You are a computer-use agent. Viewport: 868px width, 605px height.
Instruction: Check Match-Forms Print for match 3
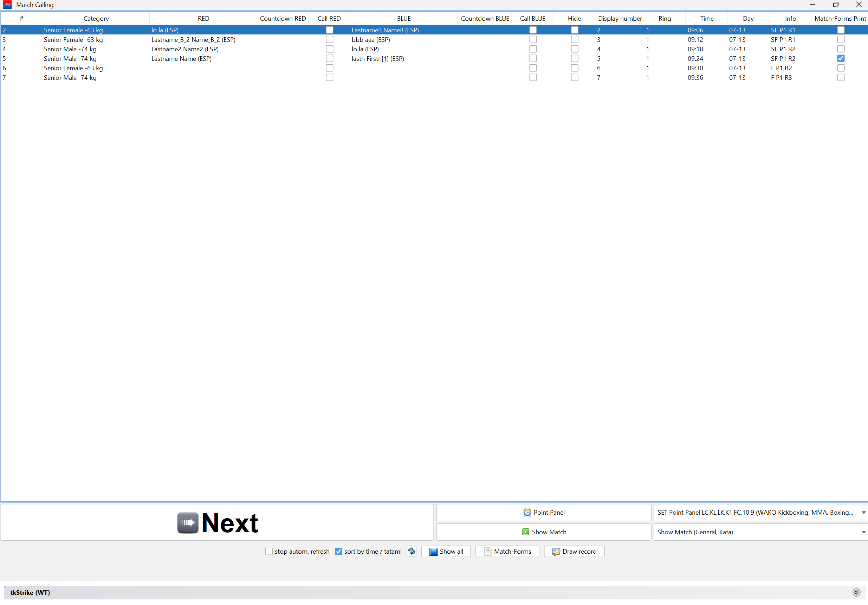[x=840, y=39]
